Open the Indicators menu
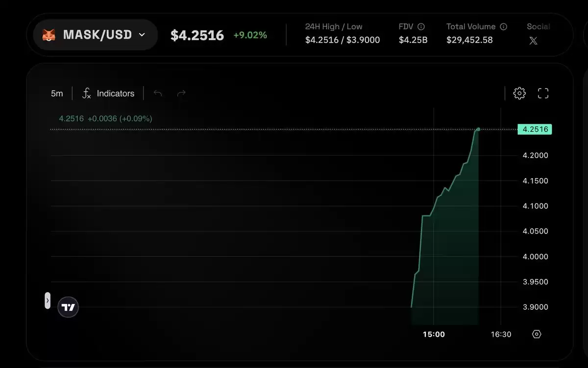 click(x=108, y=93)
